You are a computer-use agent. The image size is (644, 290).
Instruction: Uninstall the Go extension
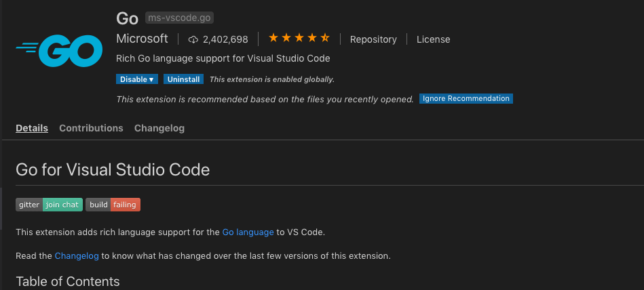point(184,79)
